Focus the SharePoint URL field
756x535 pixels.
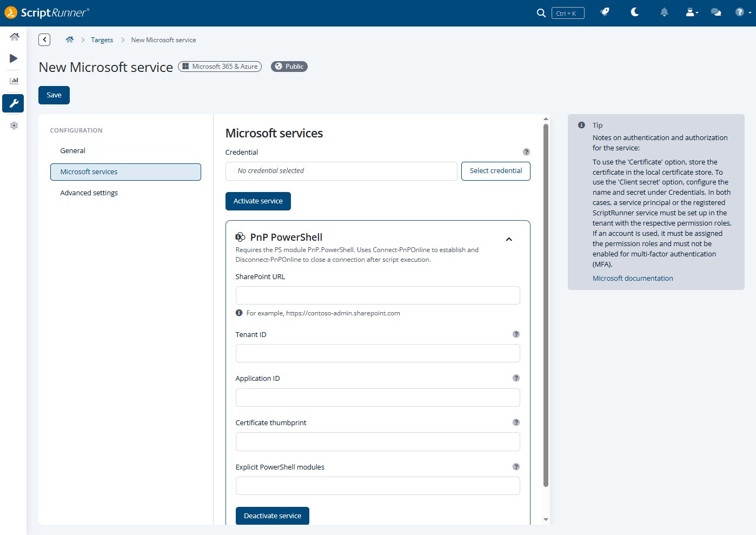pyautogui.click(x=378, y=295)
